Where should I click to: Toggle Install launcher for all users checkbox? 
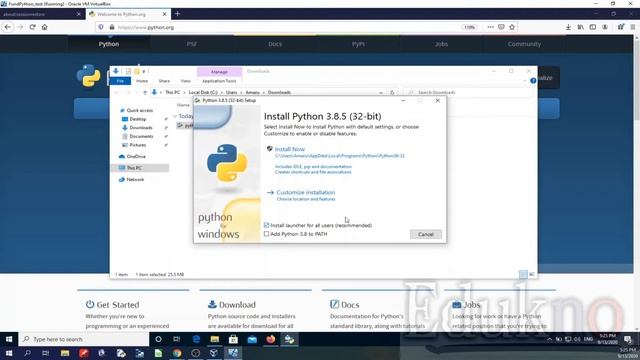tap(267, 225)
